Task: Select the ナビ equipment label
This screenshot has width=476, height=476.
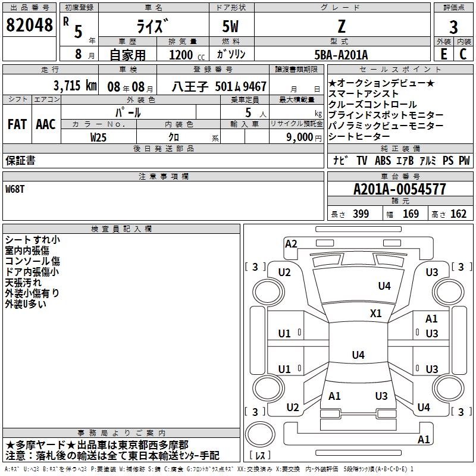Action: (340, 160)
